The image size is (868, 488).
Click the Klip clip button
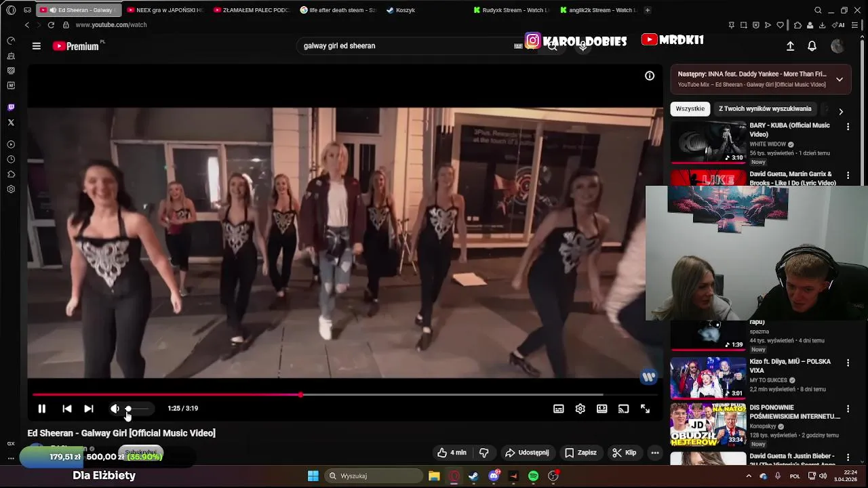(624, 453)
